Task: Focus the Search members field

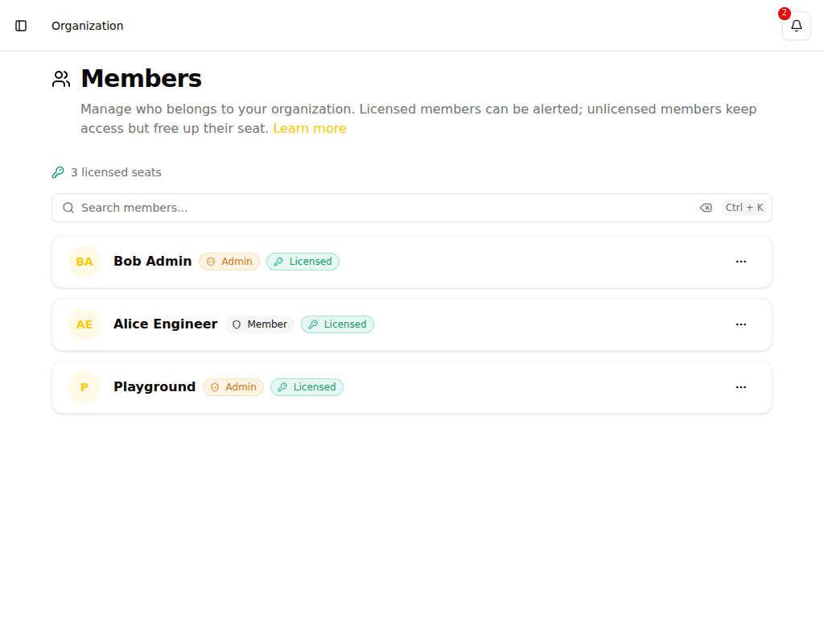Action: (411, 208)
